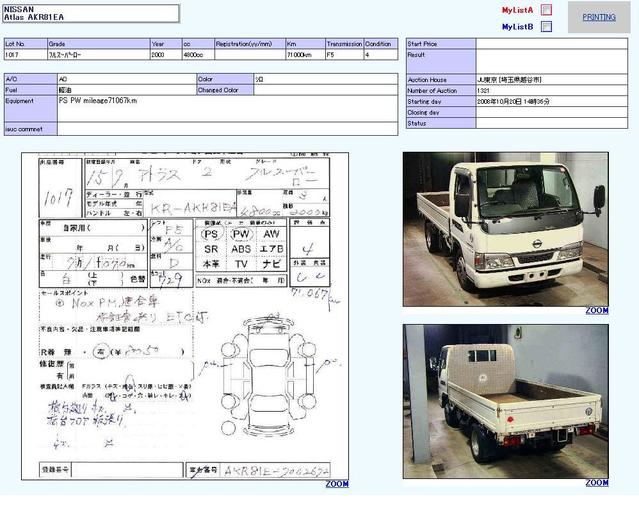
Task: Select Number of Auction value 1321
Action: (x=483, y=90)
